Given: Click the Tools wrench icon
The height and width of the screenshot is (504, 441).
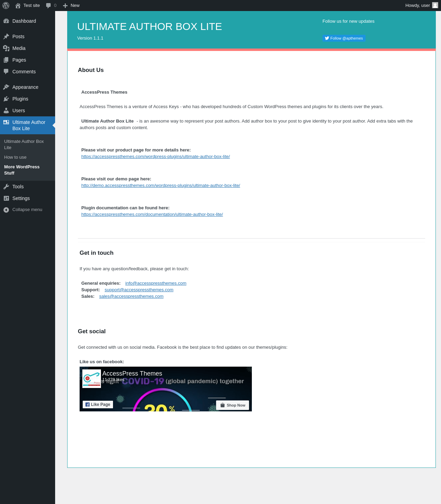Looking at the screenshot, I should click(x=6, y=187).
